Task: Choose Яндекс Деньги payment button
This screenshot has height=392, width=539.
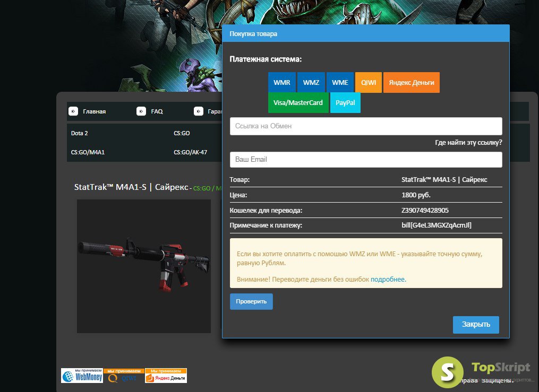Action: point(412,82)
